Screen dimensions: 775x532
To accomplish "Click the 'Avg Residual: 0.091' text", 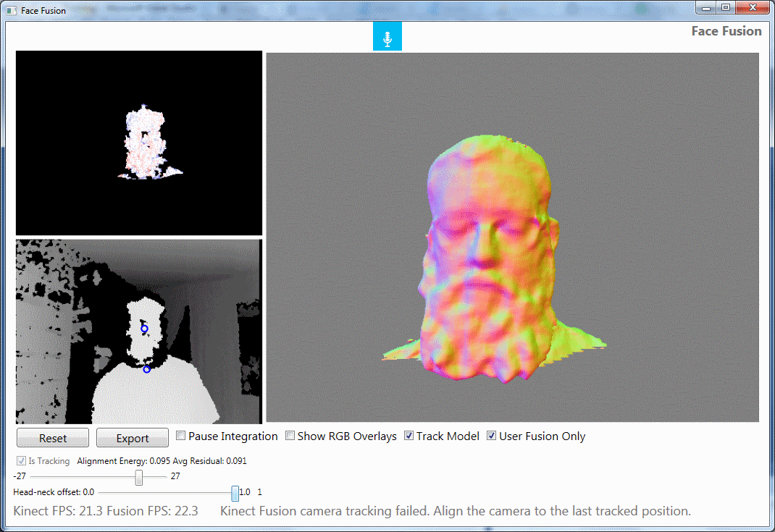I will tap(209, 461).
